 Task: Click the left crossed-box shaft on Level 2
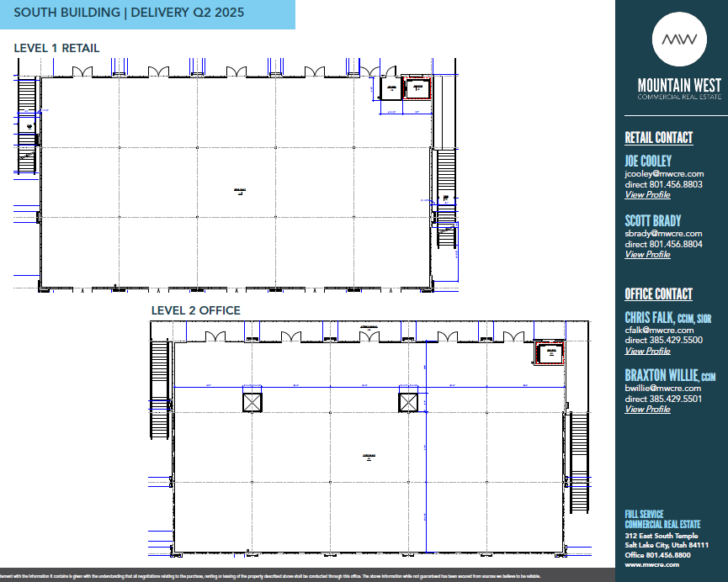click(252, 402)
